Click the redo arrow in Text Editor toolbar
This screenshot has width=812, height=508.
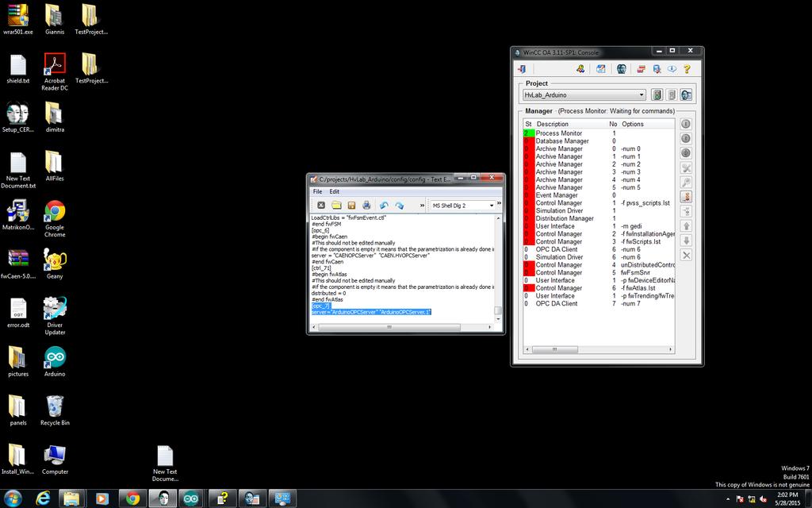[x=400, y=206]
